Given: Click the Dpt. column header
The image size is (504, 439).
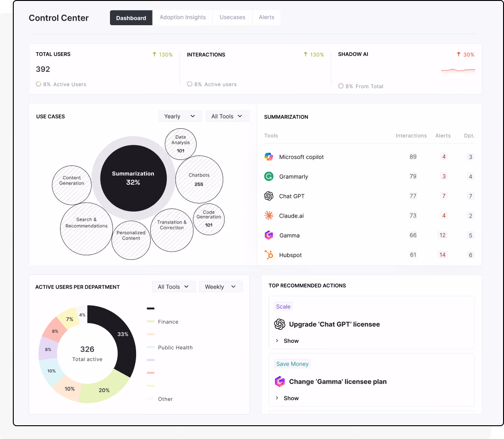Looking at the screenshot, I should point(469,136).
